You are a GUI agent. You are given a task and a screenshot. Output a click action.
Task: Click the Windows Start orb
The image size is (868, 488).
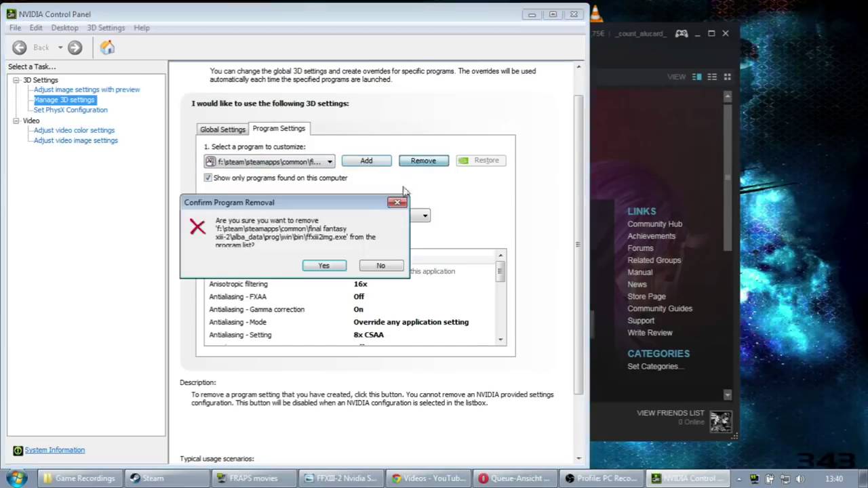[x=16, y=478]
